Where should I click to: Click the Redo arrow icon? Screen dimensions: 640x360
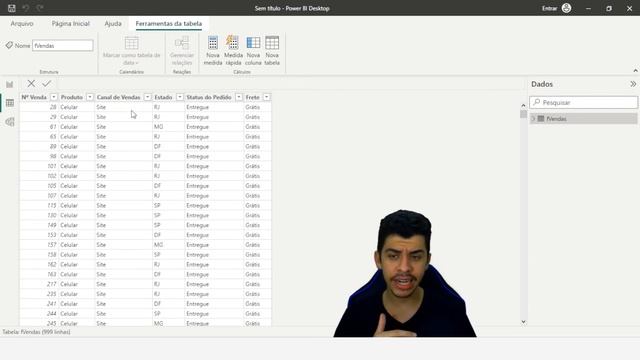coord(40,8)
